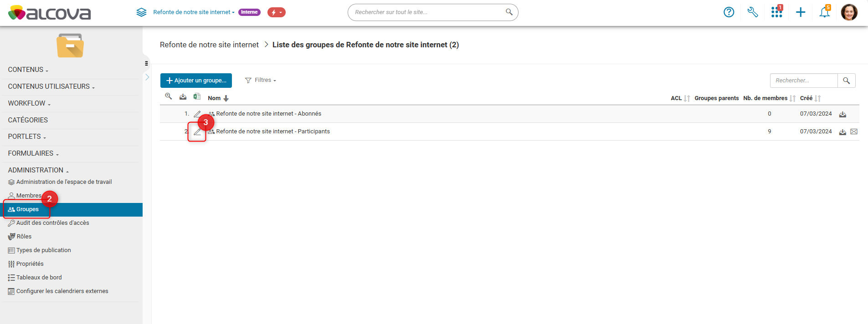Screen dimensions: 868x324
Task: Click the wrench administration icon
Action: point(752,12)
